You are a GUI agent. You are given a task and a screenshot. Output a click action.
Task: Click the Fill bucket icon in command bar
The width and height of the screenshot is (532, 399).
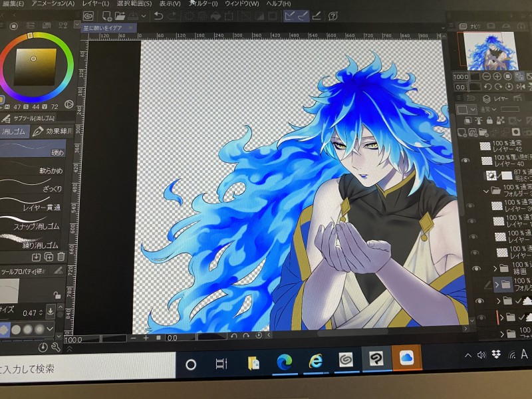[215, 16]
